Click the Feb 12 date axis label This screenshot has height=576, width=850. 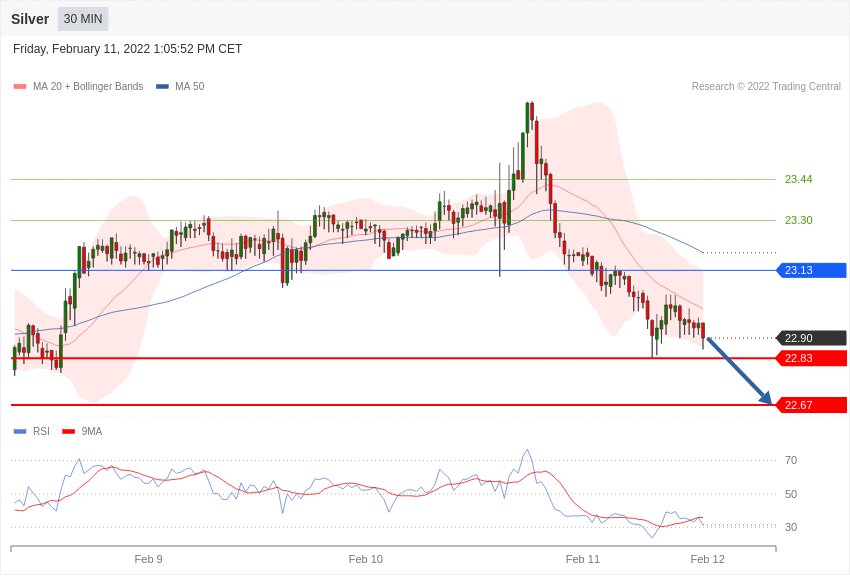(x=707, y=559)
